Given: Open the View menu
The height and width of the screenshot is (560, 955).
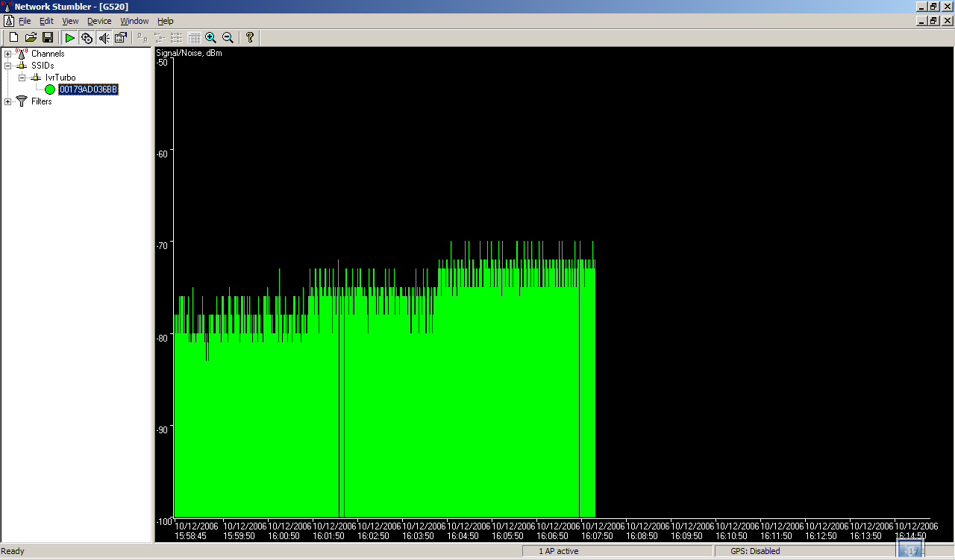Looking at the screenshot, I should 70,21.
